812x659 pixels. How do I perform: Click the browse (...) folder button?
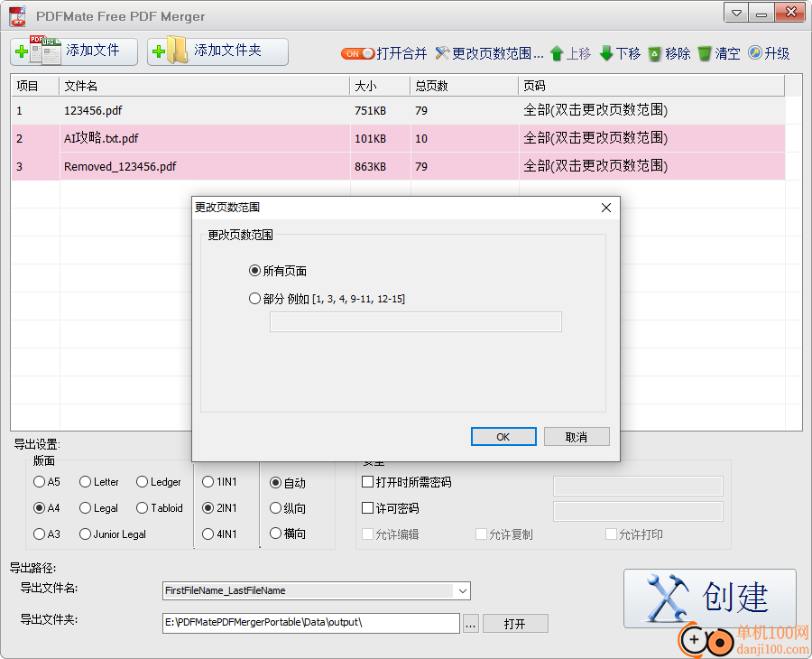coord(470,624)
